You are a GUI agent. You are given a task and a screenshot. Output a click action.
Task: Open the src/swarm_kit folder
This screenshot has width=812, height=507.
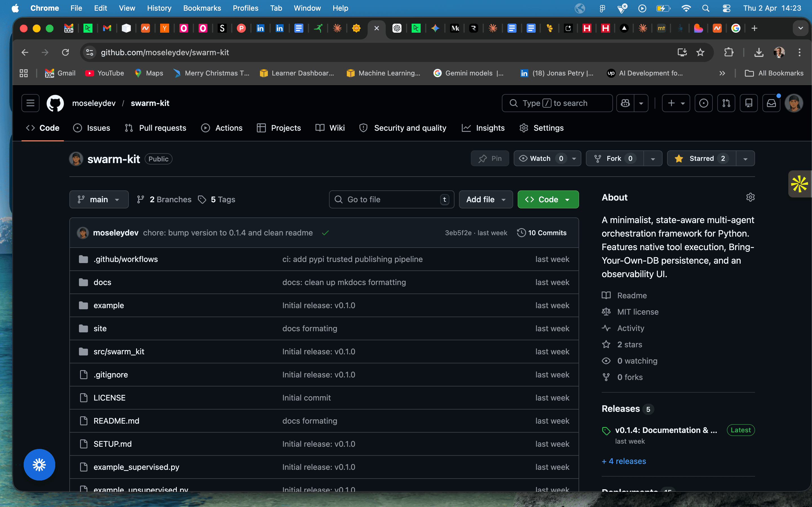point(119,352)
